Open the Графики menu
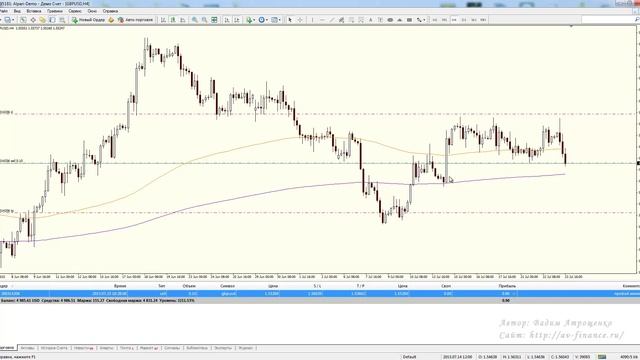Viewport: 640px width, 360px height. tap(55, 11)
